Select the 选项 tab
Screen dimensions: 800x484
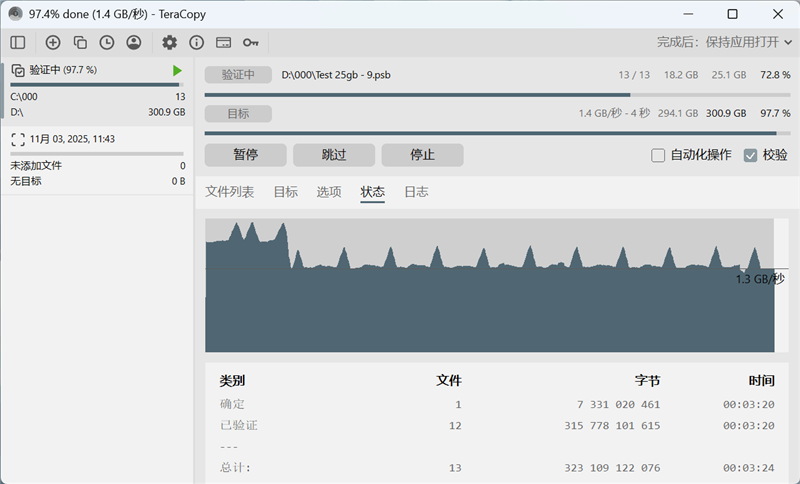[x=329, y=192]
